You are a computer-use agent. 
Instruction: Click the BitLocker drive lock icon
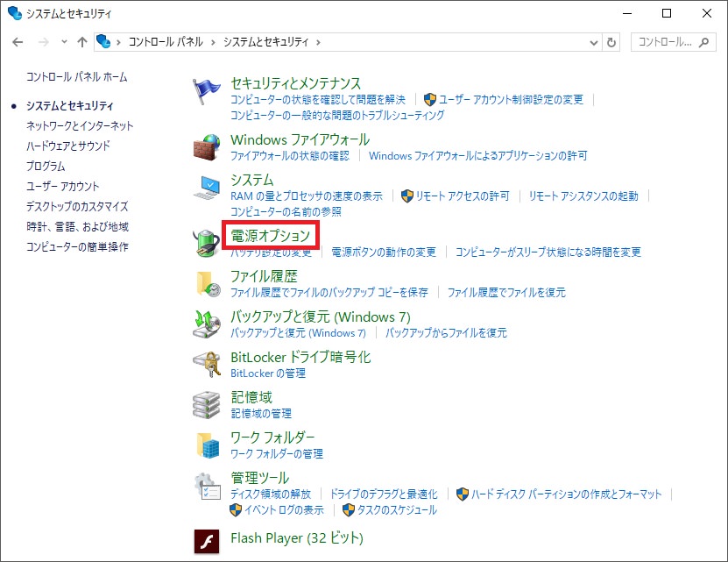point(207,365)
